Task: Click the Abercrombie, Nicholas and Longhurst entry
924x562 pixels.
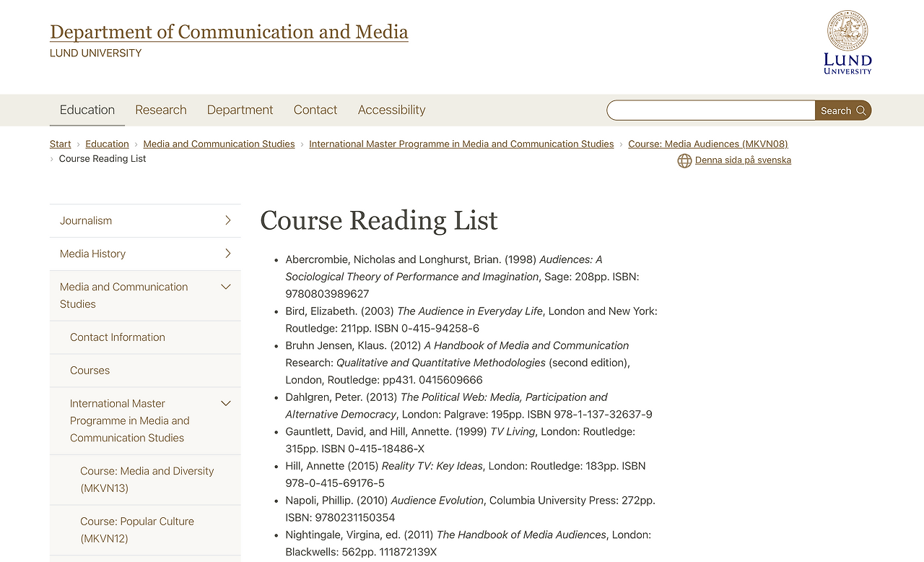Action: coord(462,277)
